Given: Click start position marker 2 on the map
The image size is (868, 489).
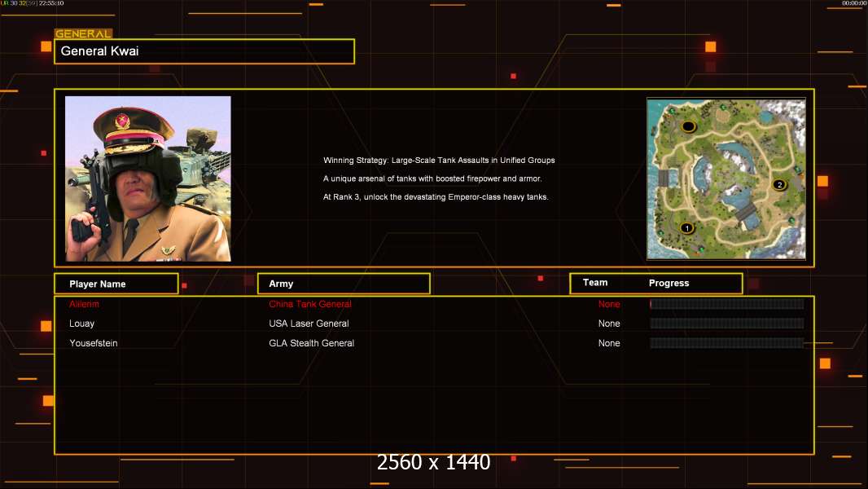Looking at the screenshot, I should (779, 184).
